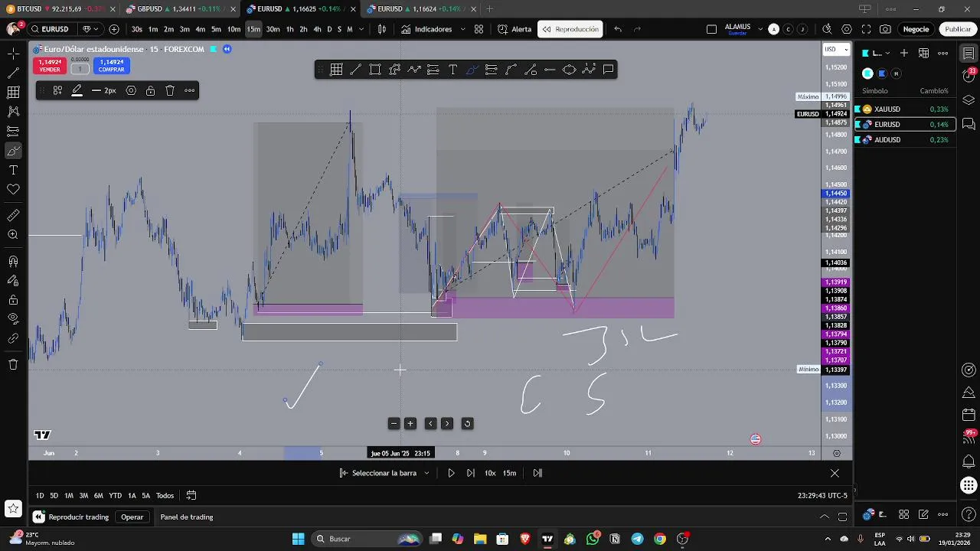Click the callout comment tool in favorites toolbar
The height and width of the screenshot is (551, 980).
pyautogui.click(x=608, y=70)
